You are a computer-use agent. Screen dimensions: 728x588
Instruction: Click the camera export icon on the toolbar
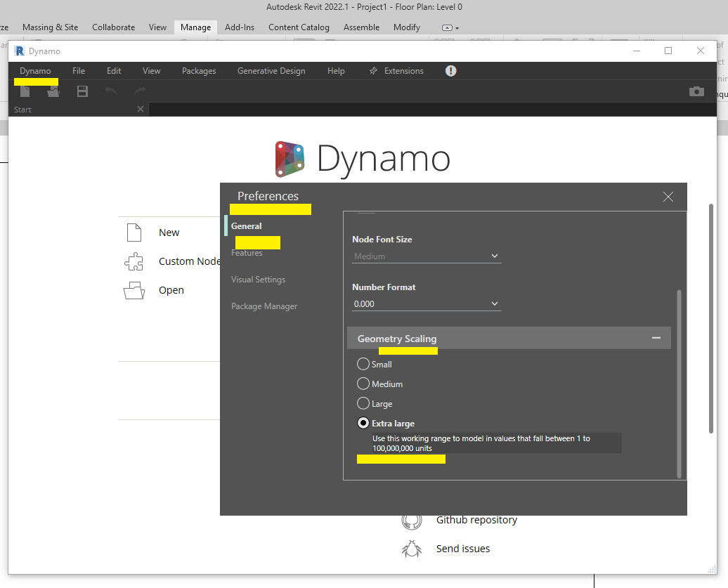pyautogui.click(x=696, y=91)
